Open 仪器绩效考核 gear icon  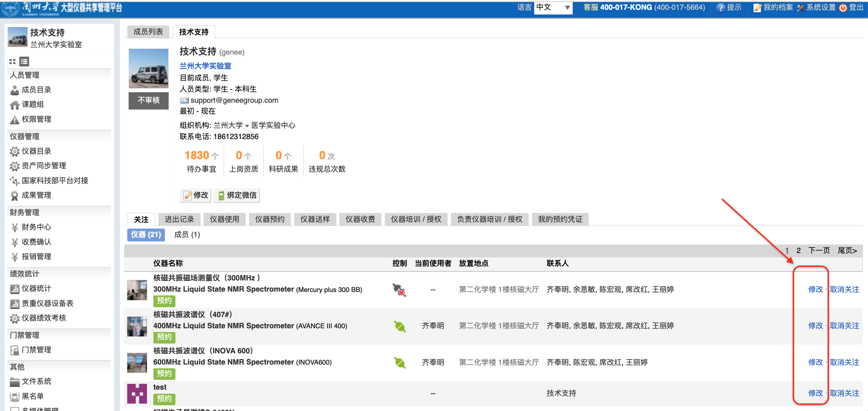point(15,318)
